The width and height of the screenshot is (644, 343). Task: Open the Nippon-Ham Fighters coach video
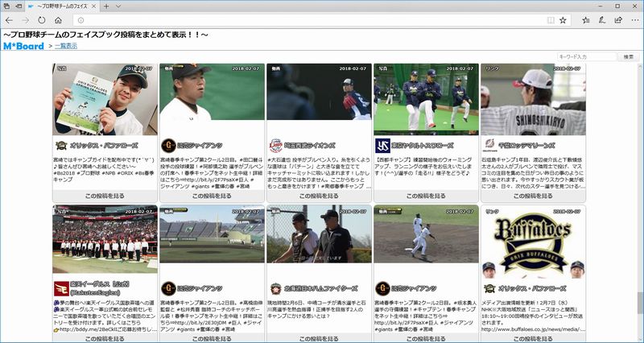point(319,234)
